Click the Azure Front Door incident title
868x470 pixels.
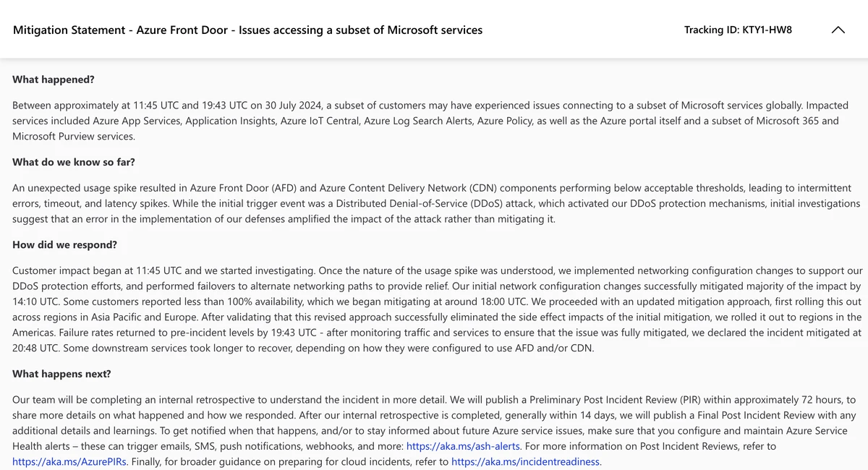[x=247, y=30]
